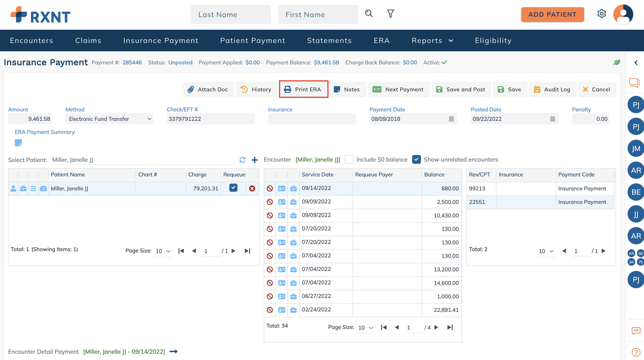Click the prohibit icon for 09/14/2022 encounter
644x360 pixels.
[x=270, y=189]
